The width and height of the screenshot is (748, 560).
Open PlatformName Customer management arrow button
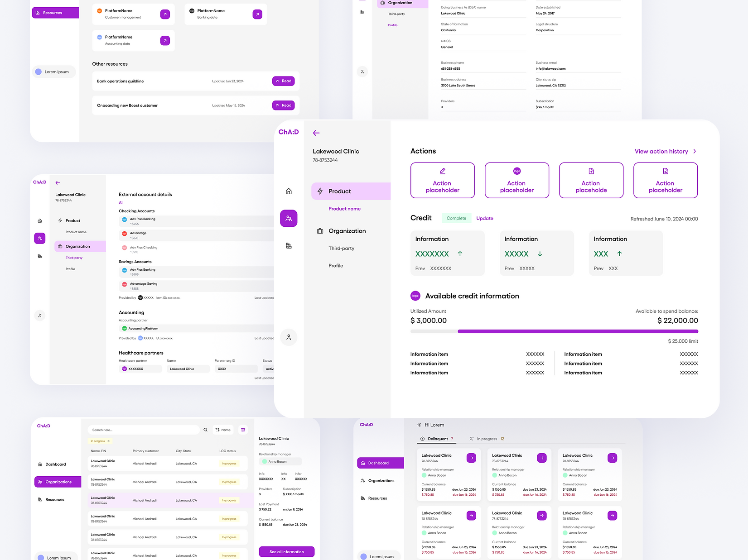(x=165, y=14)
